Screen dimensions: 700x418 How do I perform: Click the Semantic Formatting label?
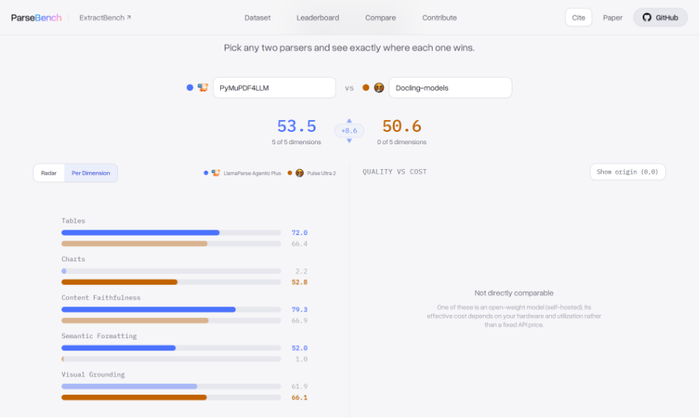99,336
